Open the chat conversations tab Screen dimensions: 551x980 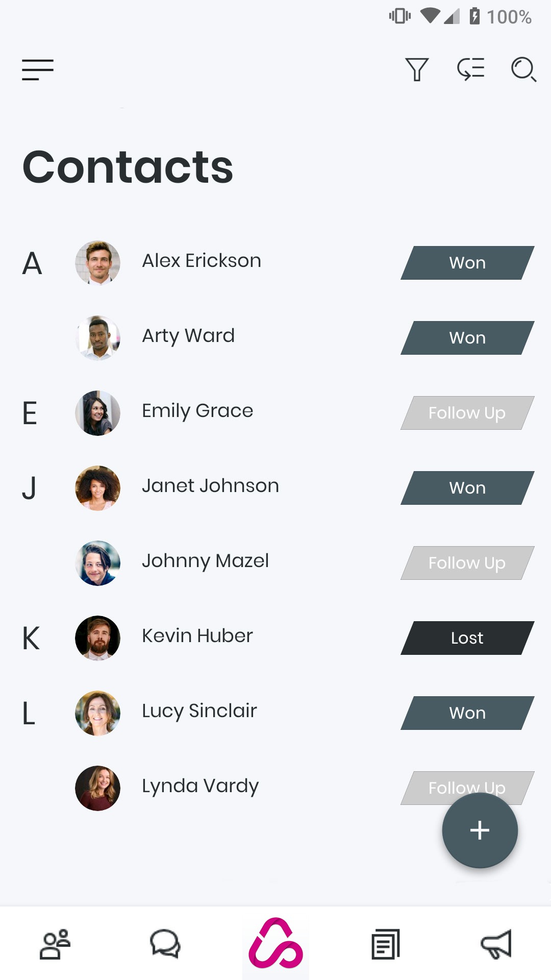(165, 944)
